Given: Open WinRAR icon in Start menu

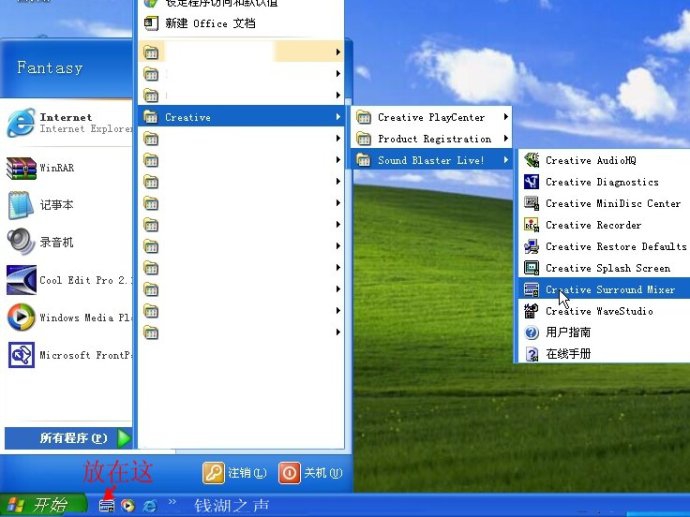Looking at the screenshot, I should pos(21,168).
